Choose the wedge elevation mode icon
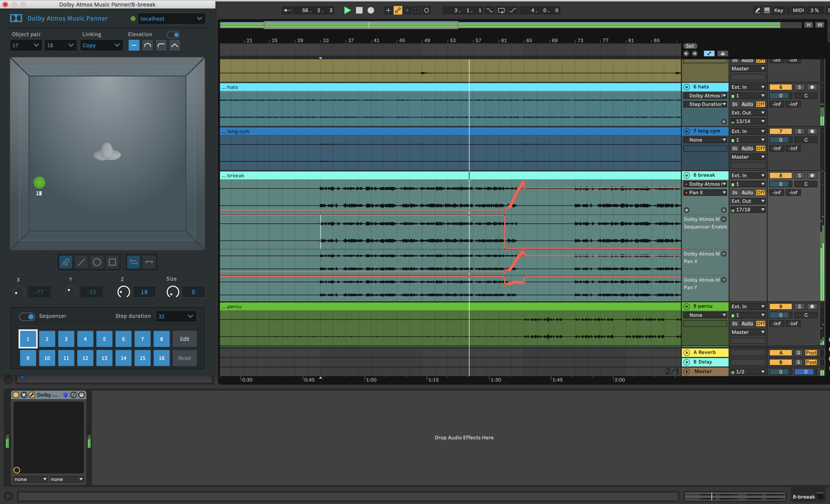Viewport: 830px width, 504px height. point(175,46)
